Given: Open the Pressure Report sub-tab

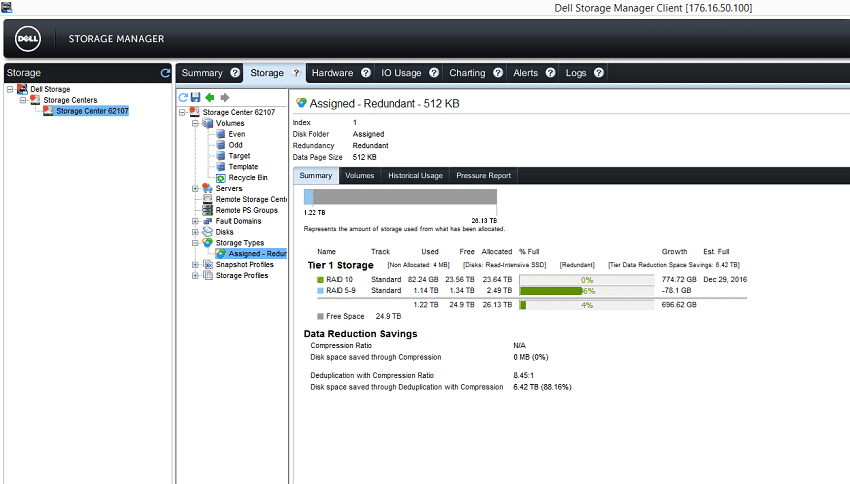Looking at the screenshot, I should coord(484,176).
